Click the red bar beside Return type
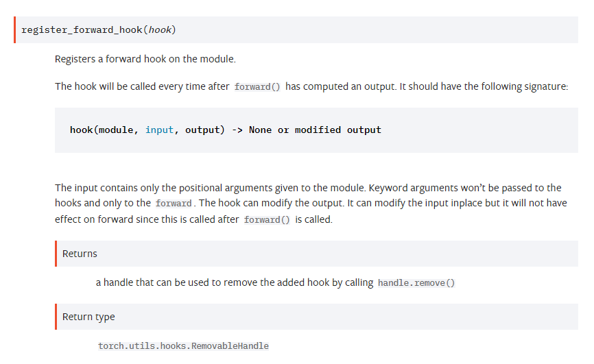Screen dimensions: 594x364 (x=56, y=317)
